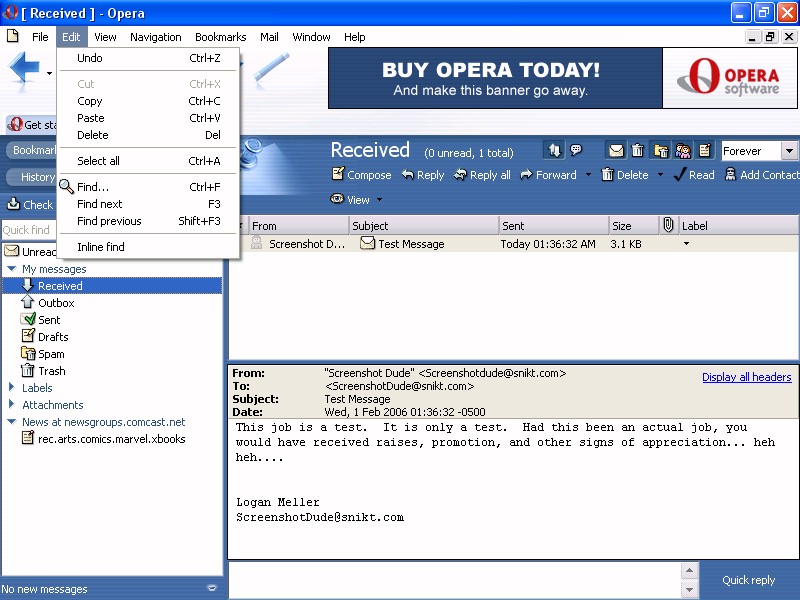Viewport: 800px width, 600px height.
Task: Choose Copy from the Edit menu
Action: point(148,101)
